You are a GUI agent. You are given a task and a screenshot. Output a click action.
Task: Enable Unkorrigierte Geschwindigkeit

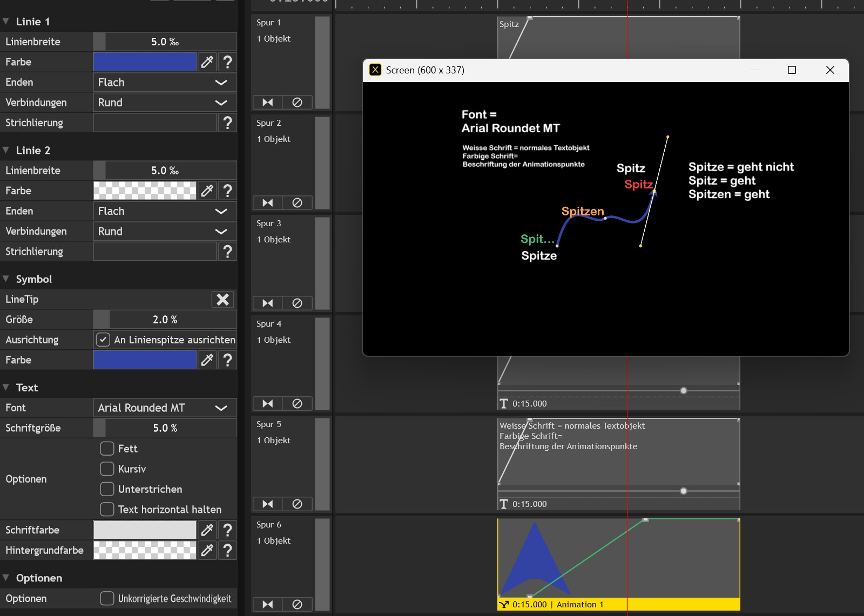tap(107, 598)
